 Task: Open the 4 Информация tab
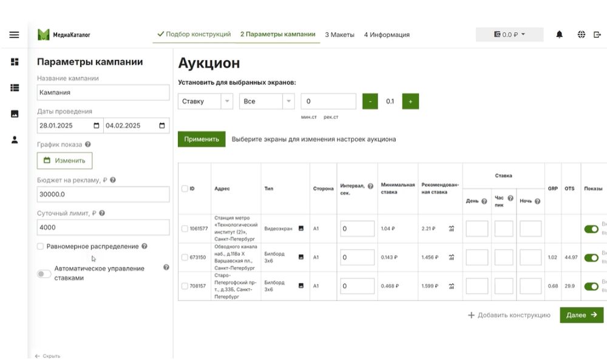(386, 35)
